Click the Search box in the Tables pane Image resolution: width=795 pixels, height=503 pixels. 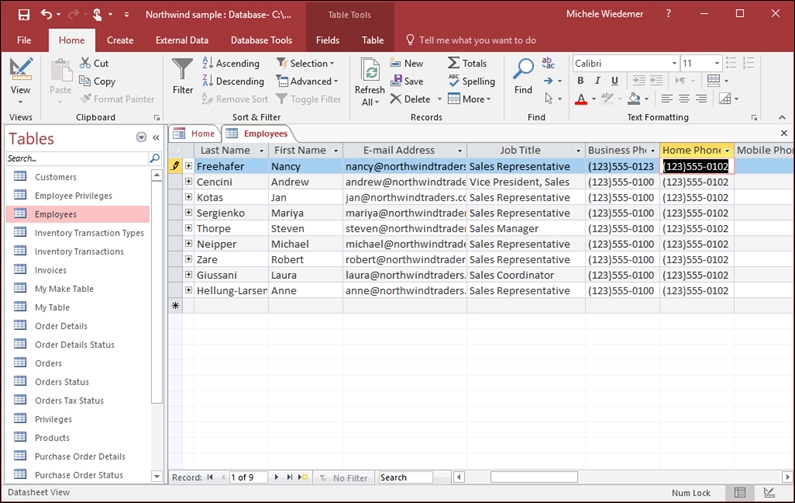(78, 158)
